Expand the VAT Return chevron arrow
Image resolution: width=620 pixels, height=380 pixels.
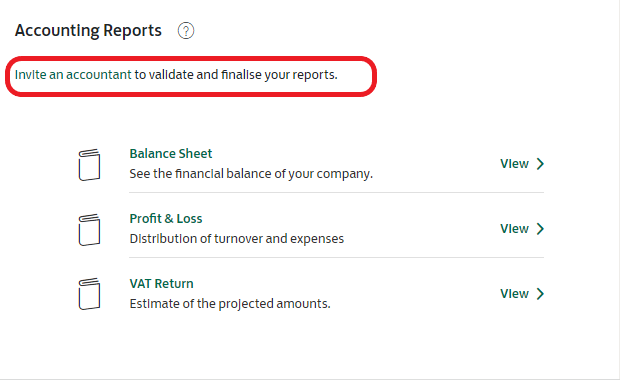point(540,294)
